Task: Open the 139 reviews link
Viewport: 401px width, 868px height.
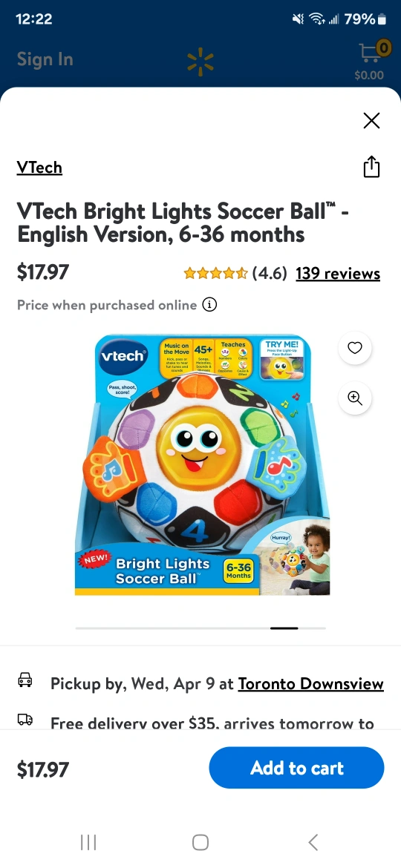Action: coord(338,274)
